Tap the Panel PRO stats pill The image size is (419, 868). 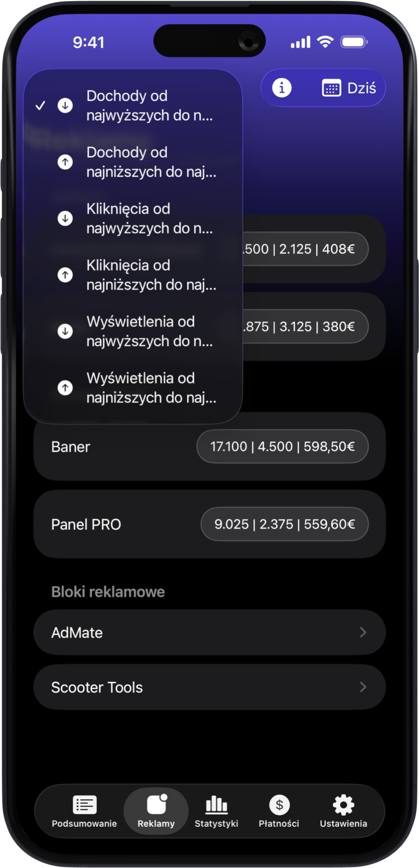[284, 524]
